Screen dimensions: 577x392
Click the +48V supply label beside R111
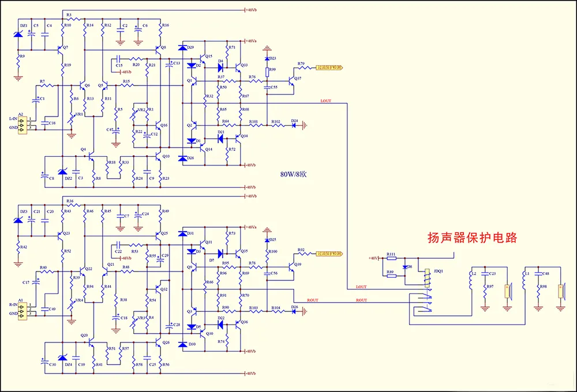(373, 258)
